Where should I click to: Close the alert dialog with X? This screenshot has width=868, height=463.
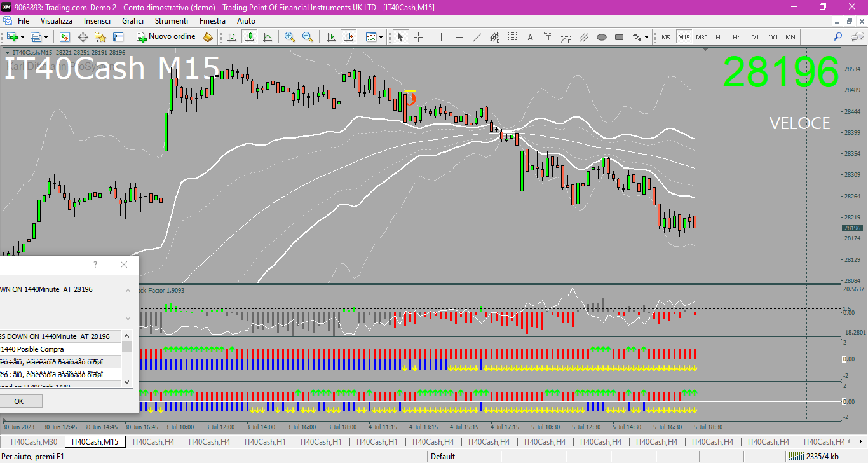point(124,265)
